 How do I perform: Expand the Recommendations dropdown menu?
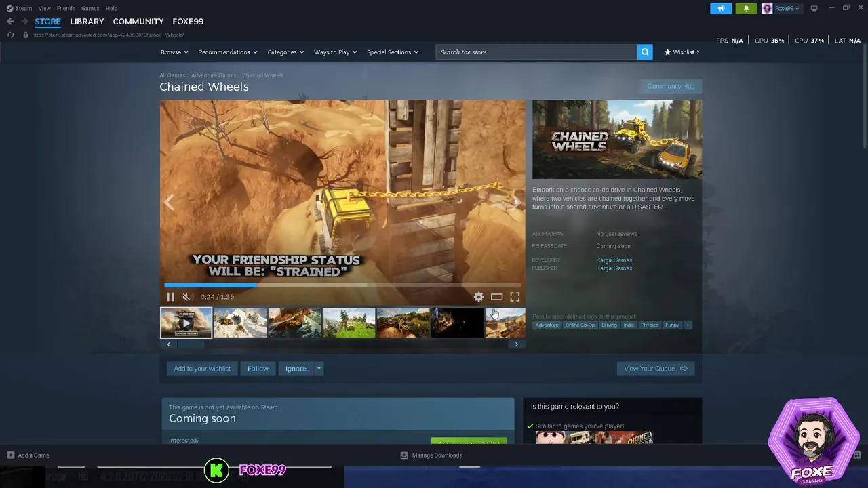(228, 52)
